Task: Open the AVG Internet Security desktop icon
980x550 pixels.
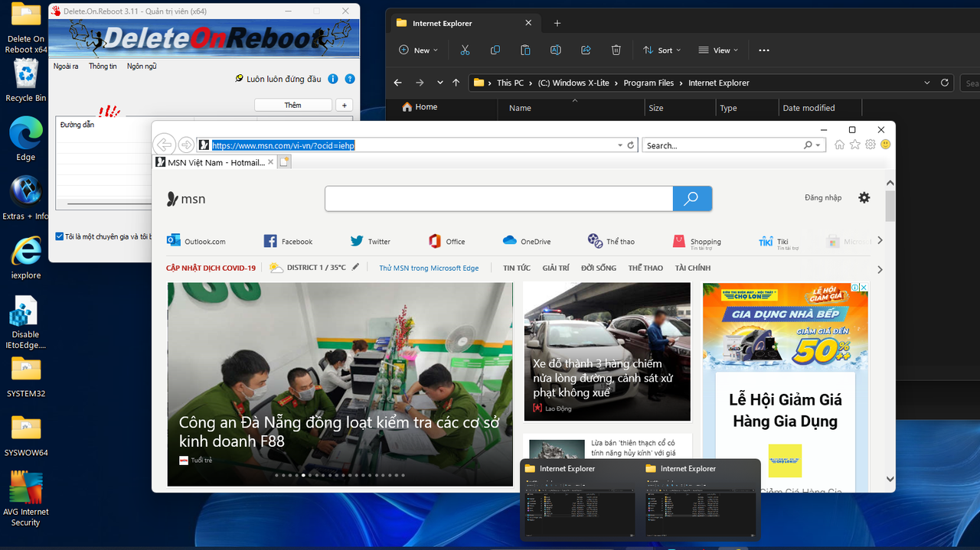Action: point(26,499)
